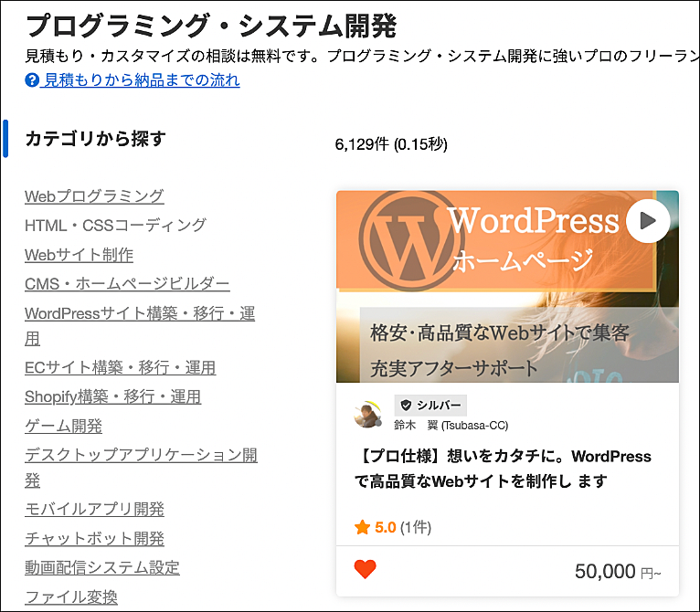Click the red heart favorite icon
700x612 pixels.
tap(365, 569)
